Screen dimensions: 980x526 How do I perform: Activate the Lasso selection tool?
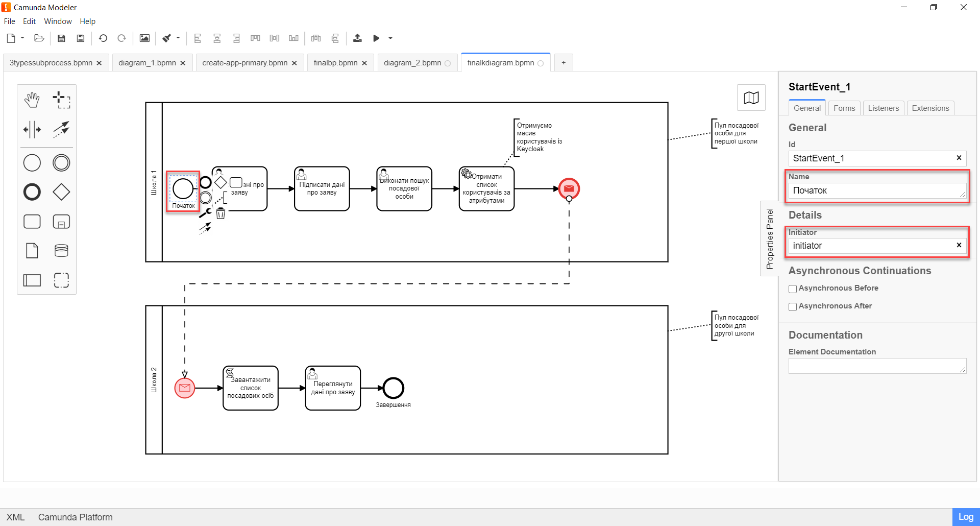(x=61, y=100)
